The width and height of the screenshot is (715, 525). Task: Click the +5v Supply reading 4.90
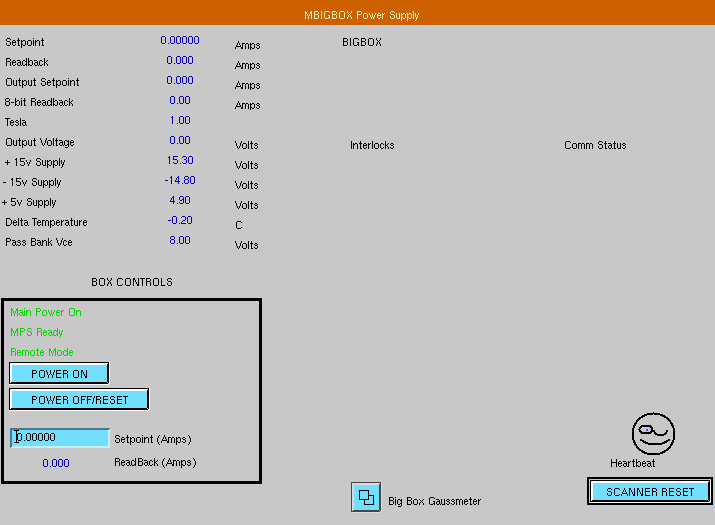pos(180,201)
